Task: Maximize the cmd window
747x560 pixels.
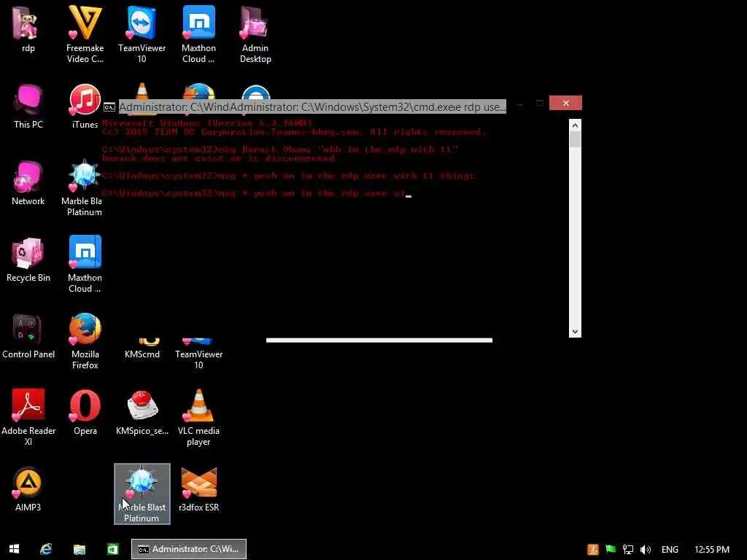Action: pyautogui.click(x=540, y=103)
